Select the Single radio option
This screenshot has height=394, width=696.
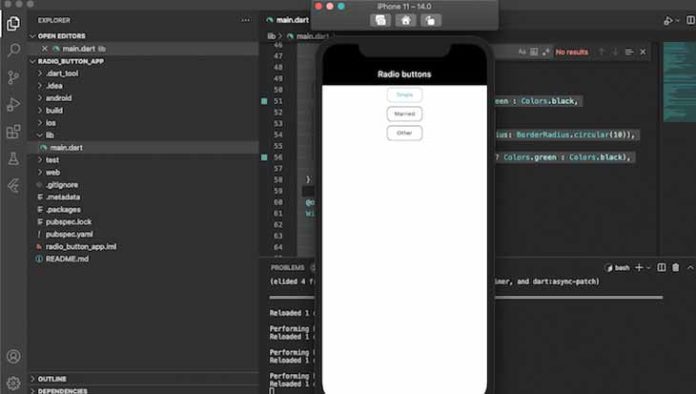click(x=404, y=95)
